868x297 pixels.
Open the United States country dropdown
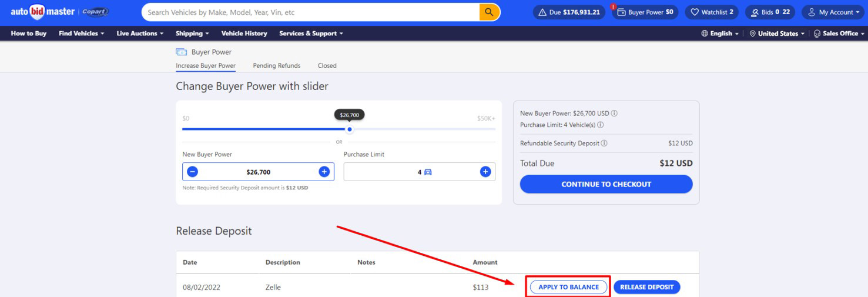(x=777, y=34)
